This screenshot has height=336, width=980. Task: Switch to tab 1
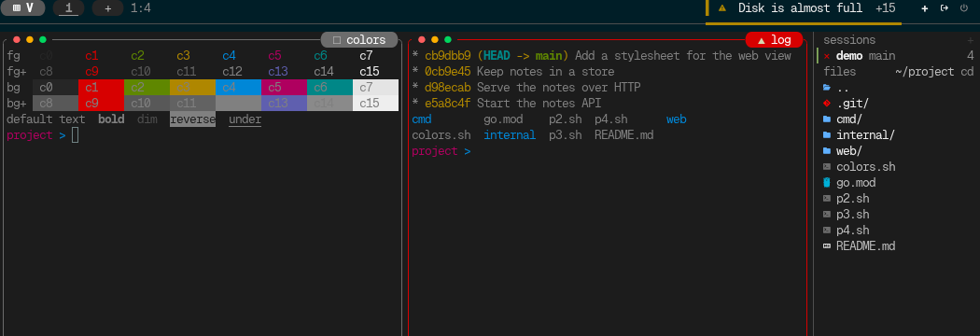(69, 8)
